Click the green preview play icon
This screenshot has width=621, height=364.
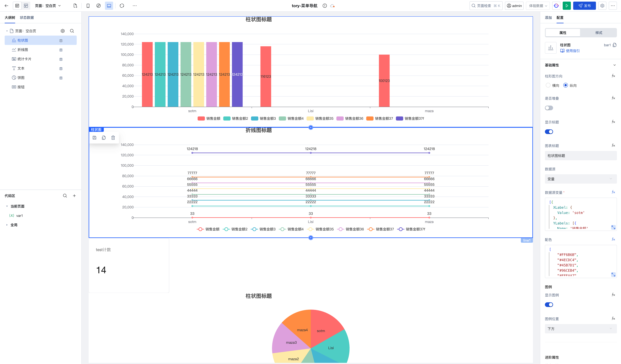point(566,6)
